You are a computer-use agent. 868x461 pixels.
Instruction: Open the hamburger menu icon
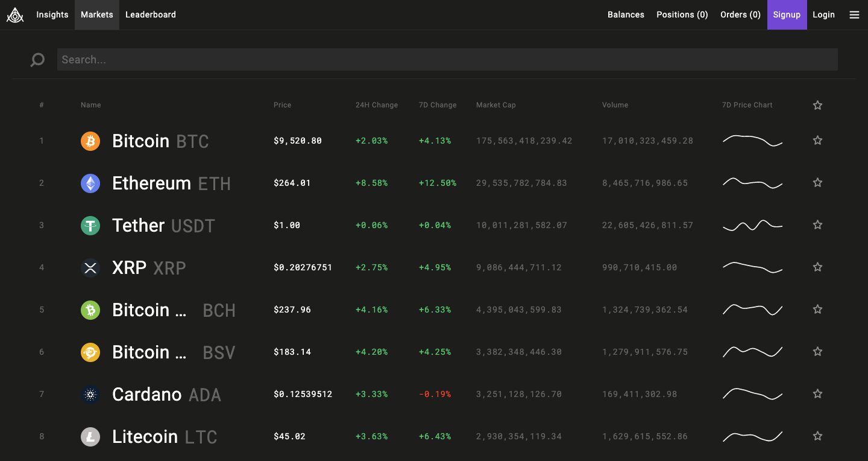point(854,15)
